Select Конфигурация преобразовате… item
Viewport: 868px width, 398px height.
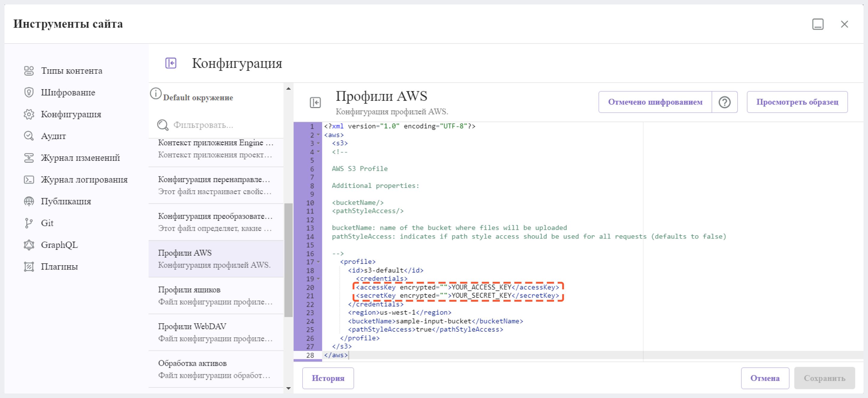click(x=216, y=222)
